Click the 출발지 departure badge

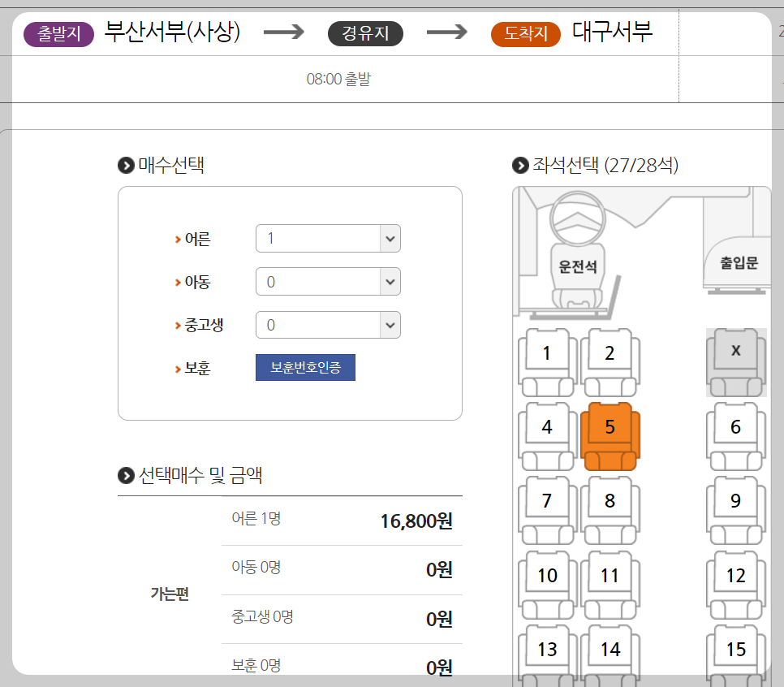(58, 32)
